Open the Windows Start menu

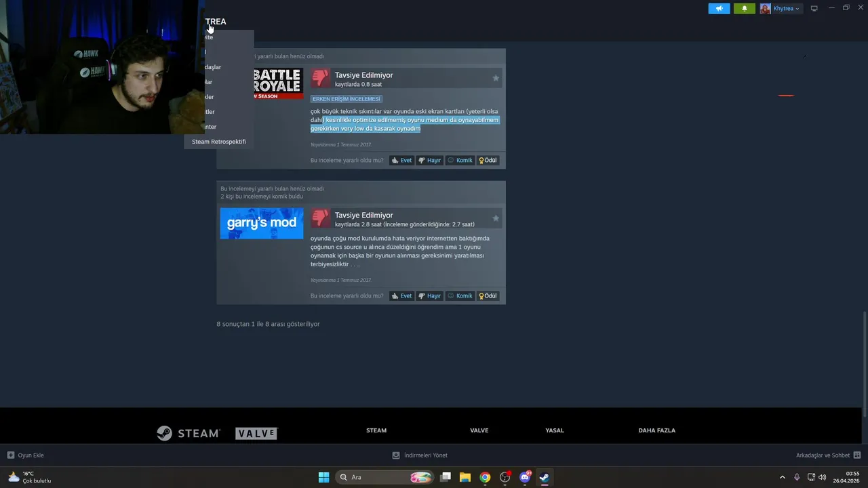point(323,477)
